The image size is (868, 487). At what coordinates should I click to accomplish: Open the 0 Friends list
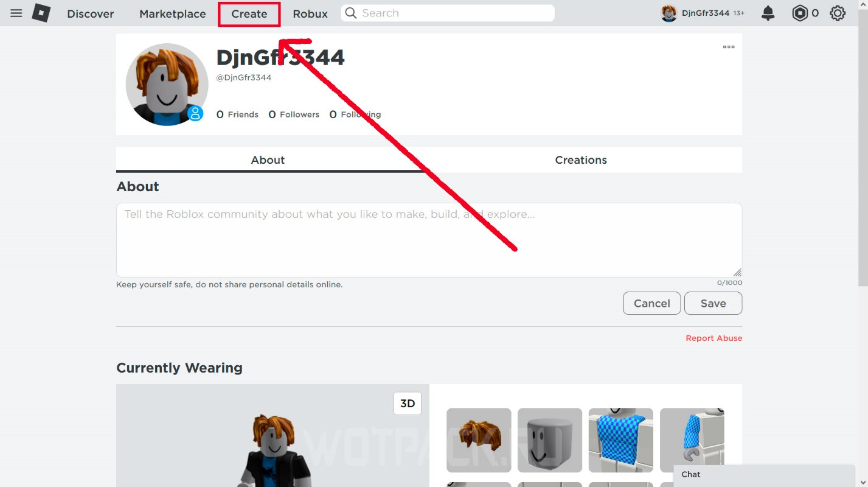pos(237,114)
